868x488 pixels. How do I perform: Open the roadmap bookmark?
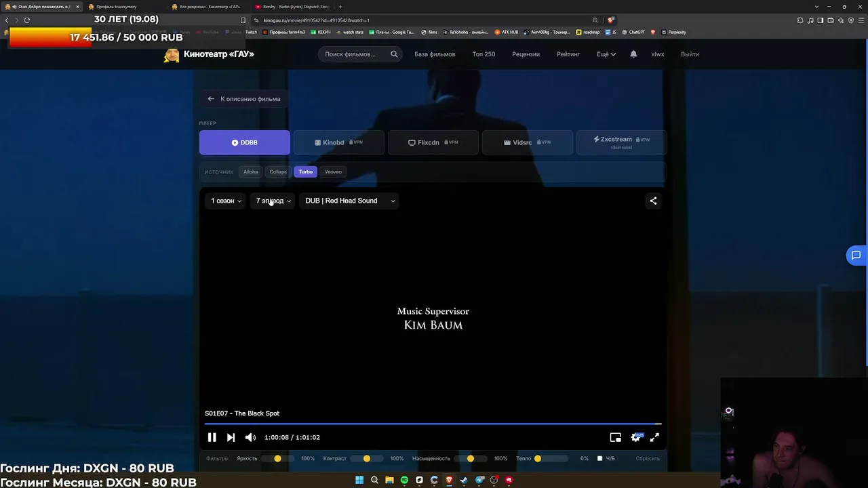(x=588, y=32)
